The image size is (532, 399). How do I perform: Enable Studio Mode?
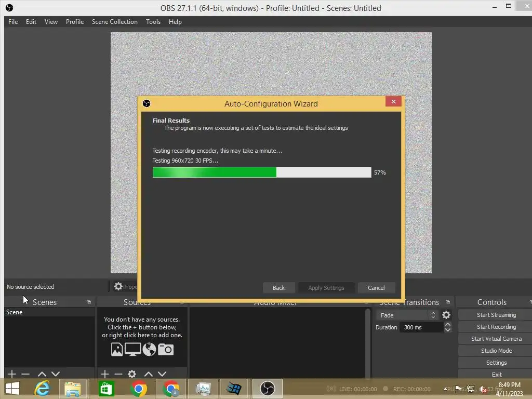(x=496, y=351)
